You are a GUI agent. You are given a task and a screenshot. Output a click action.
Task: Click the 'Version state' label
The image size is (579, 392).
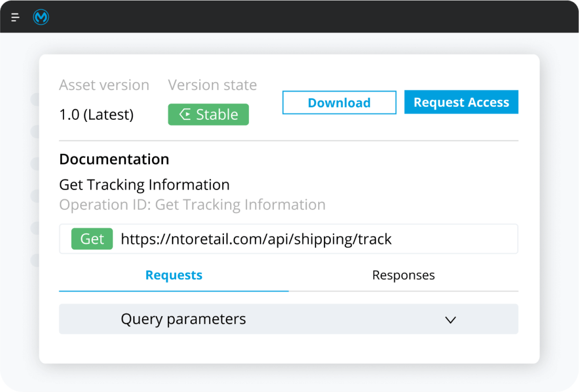pyautogui.click(x=212, y=85)
